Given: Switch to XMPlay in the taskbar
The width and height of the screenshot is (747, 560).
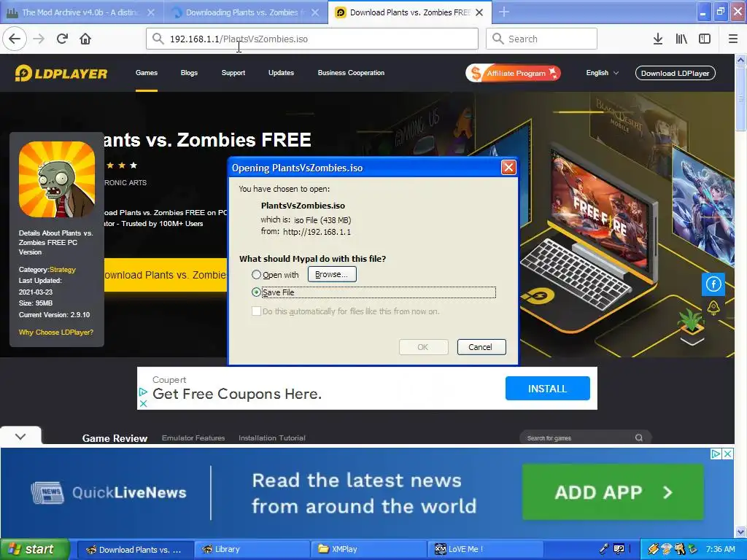Looking at the screenshot, I should pyautogui.click(x=369, y=549).
